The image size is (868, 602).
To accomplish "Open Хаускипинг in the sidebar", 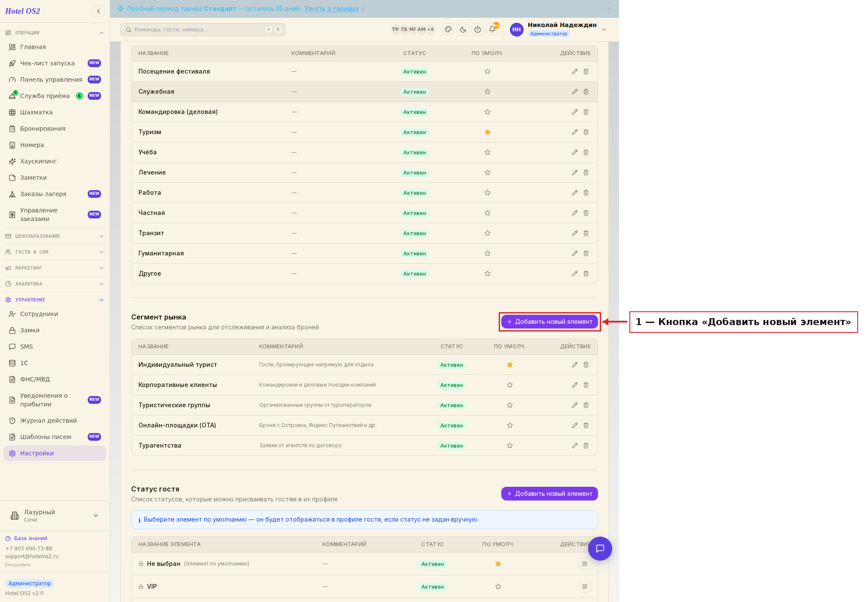I will pyautogui.click(x=55, y=161).
